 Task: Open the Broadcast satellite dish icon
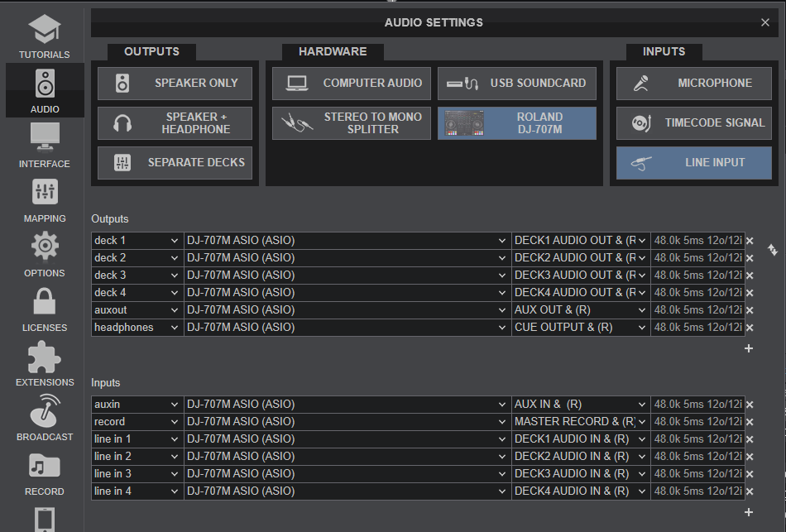45,410
